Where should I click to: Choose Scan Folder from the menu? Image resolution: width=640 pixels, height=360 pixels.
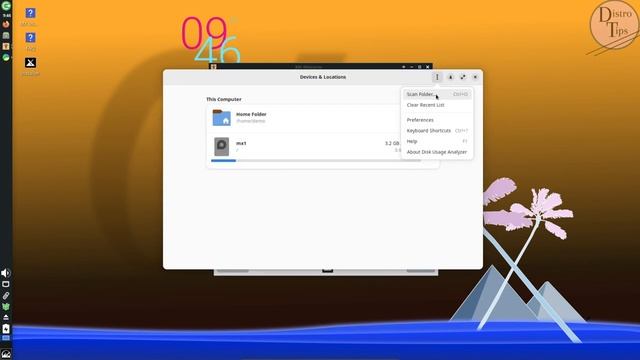coord(437,94)
